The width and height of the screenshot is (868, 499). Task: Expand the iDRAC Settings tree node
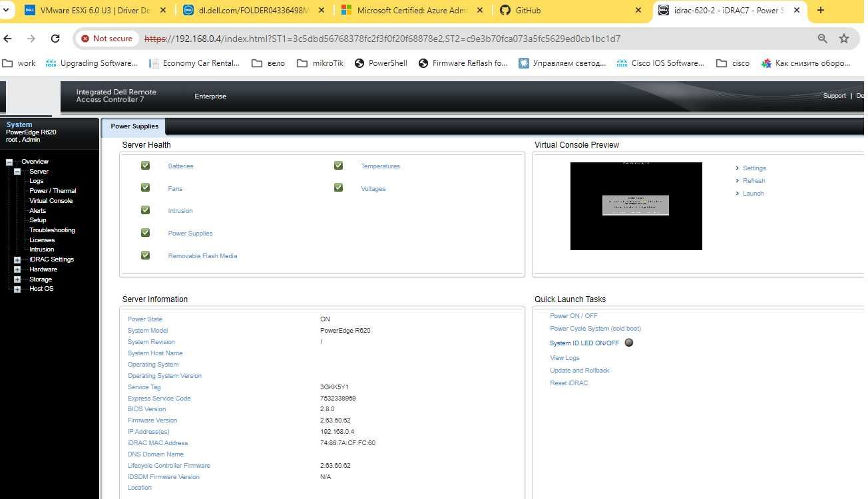(17, 259)
